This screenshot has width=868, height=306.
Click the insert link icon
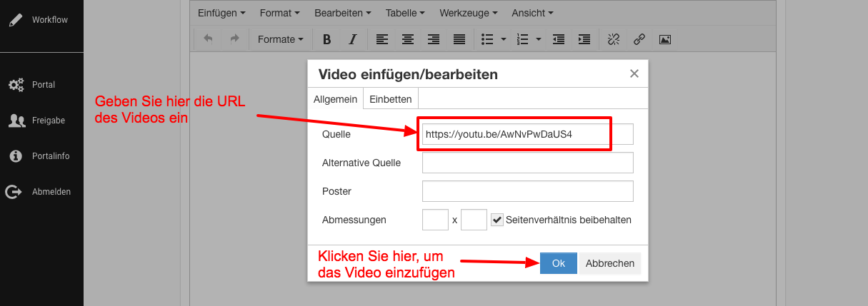[639, 39]
